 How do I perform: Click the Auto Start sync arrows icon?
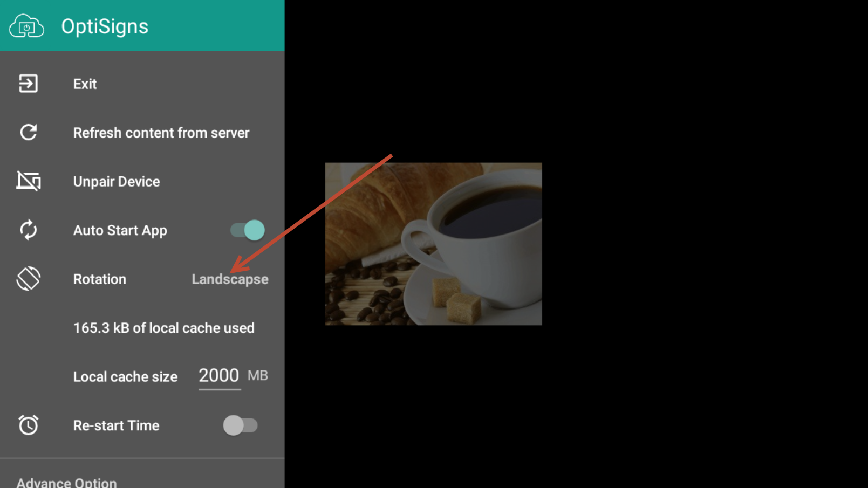coord(28,230)
